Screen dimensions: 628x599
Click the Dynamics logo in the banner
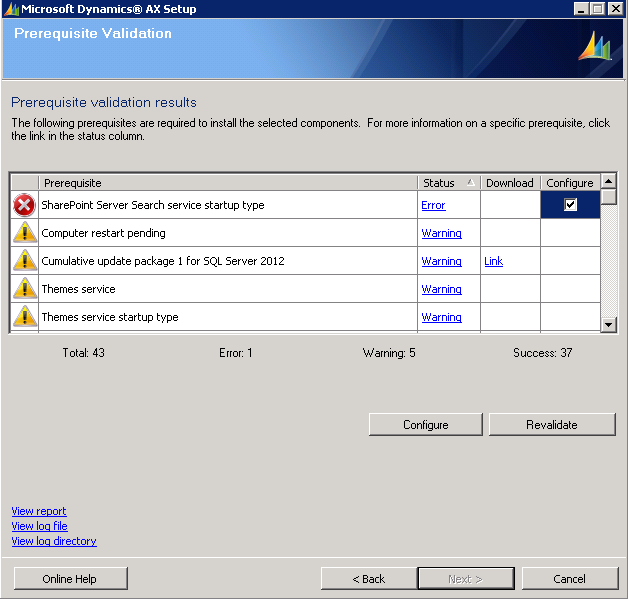tap(595, 46)
